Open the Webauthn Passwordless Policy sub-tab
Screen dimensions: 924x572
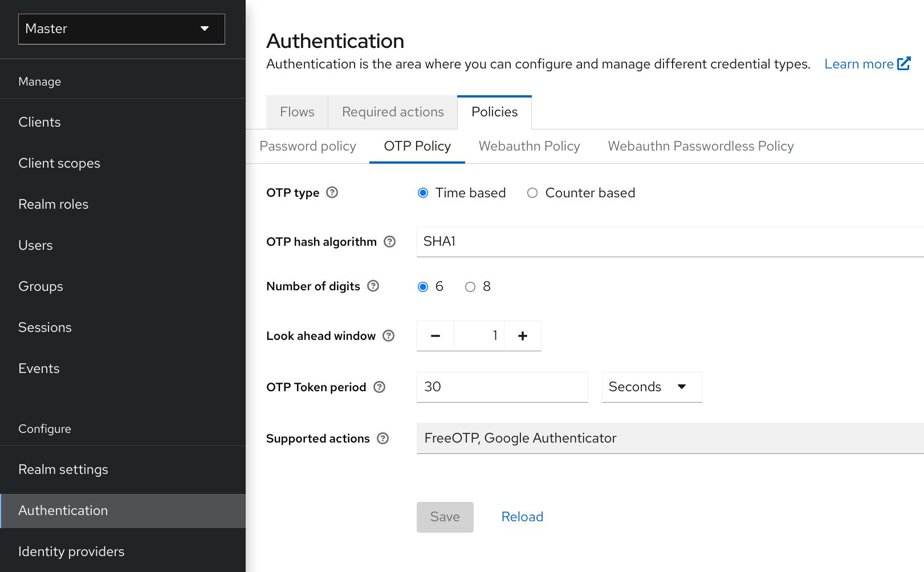coord(701,146)
